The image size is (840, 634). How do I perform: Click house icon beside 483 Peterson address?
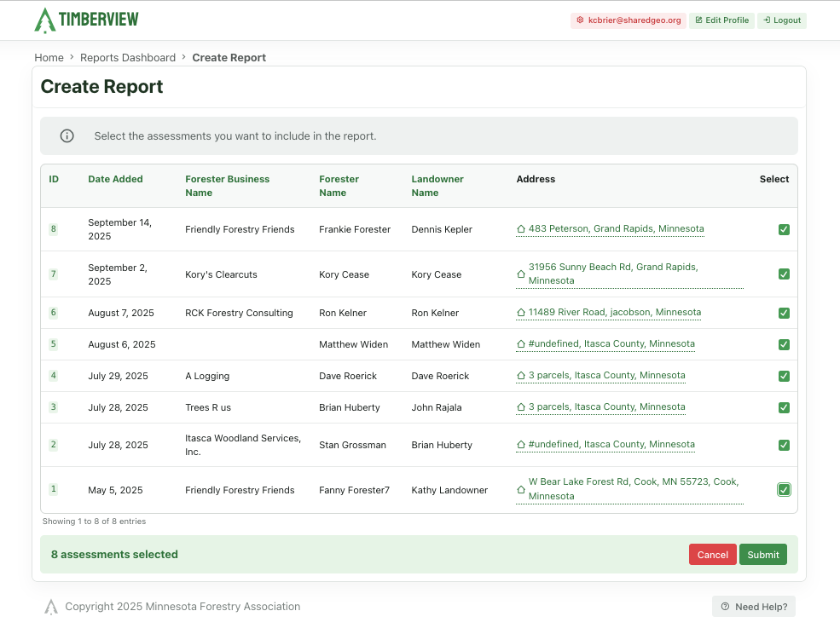(521, 229)
